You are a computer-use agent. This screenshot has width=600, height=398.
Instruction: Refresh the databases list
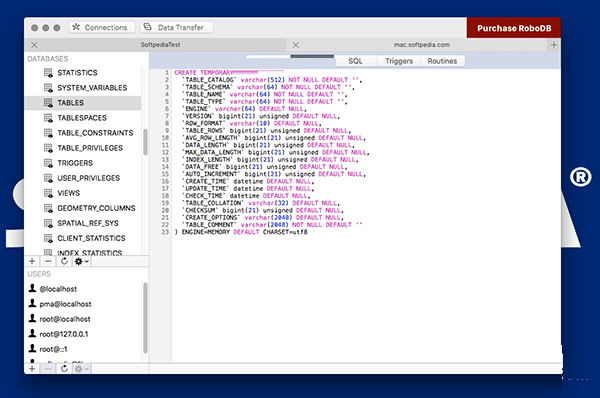tap(64, 261)
